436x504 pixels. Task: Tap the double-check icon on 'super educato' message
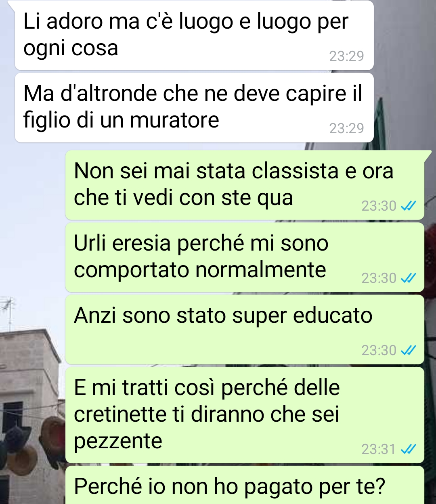(x=408, y=351)
